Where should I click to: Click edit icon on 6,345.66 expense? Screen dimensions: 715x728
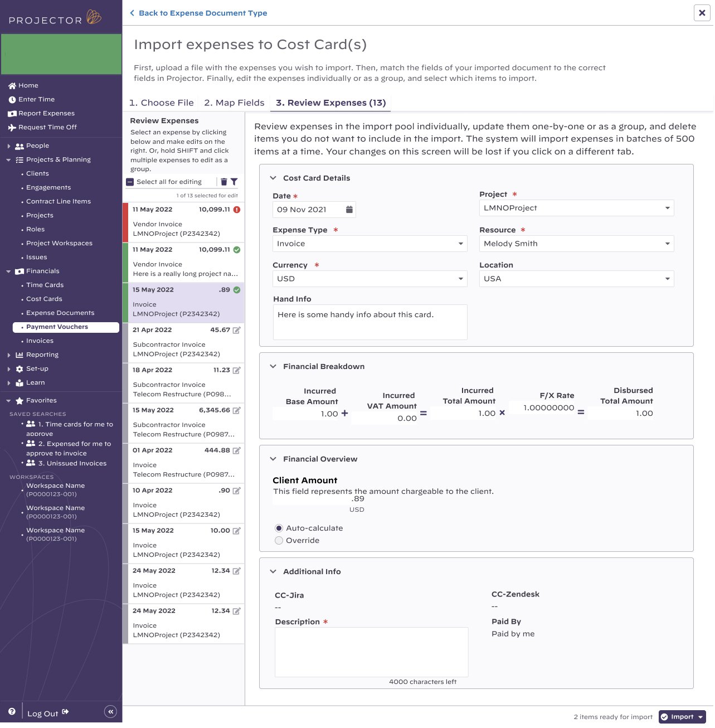(x=236, y=411)
